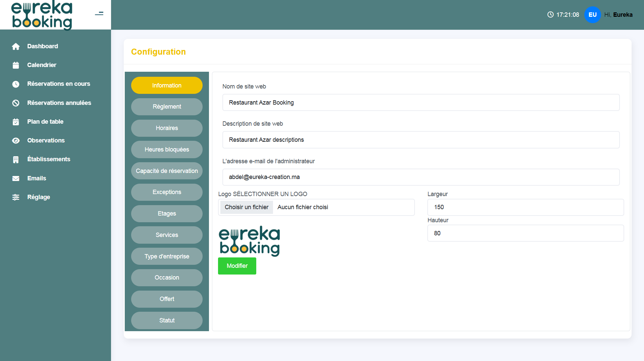
Task: Open the Observations eye icon
Action: [16, 141]
